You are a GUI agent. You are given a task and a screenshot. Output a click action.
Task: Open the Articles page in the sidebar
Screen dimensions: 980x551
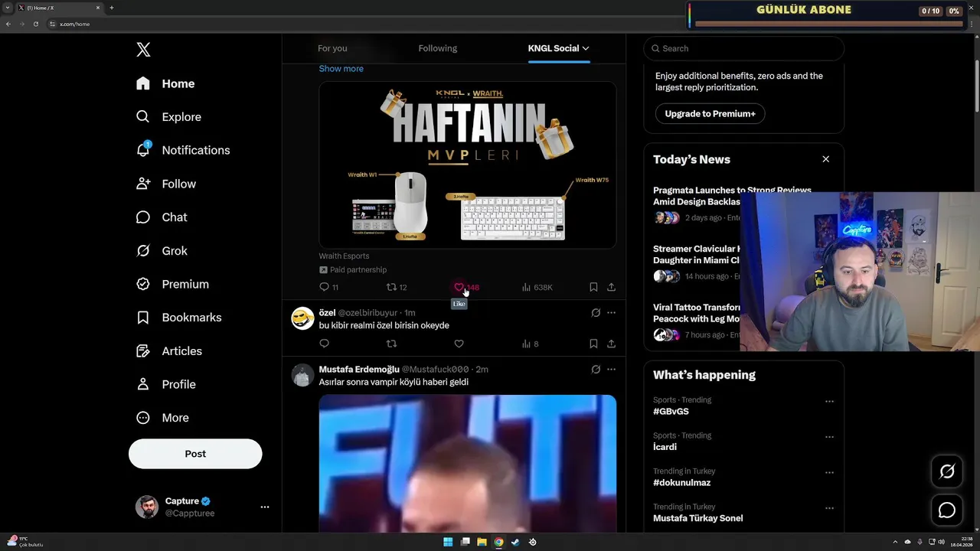pyautogui.click(x=168, y=351)
